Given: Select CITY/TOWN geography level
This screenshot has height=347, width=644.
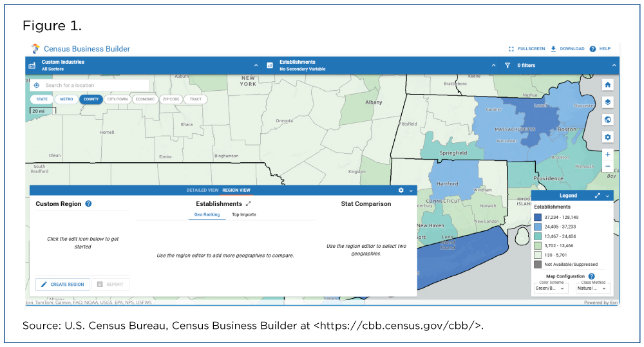Looking at the screenshot, I should tap(117, 99).
